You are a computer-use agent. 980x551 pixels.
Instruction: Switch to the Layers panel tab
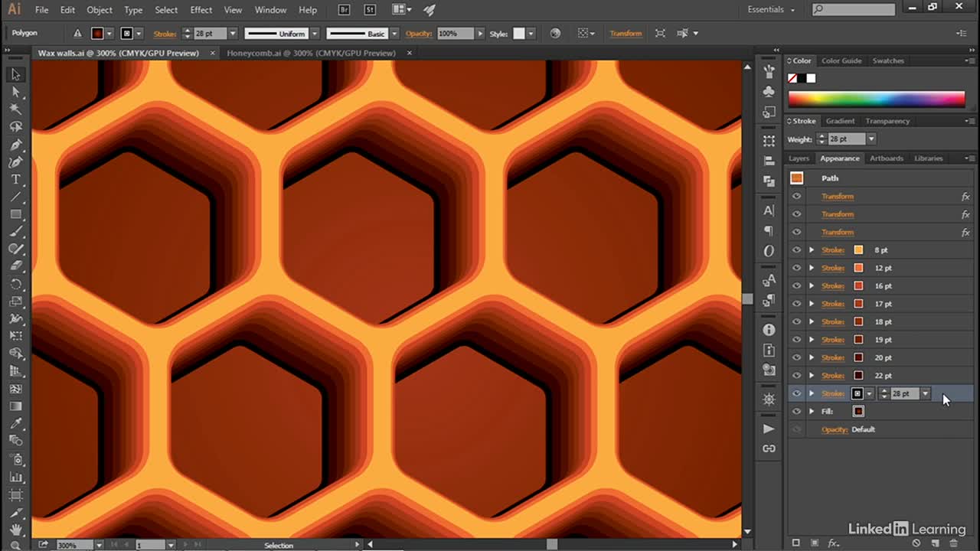(799, 158)
